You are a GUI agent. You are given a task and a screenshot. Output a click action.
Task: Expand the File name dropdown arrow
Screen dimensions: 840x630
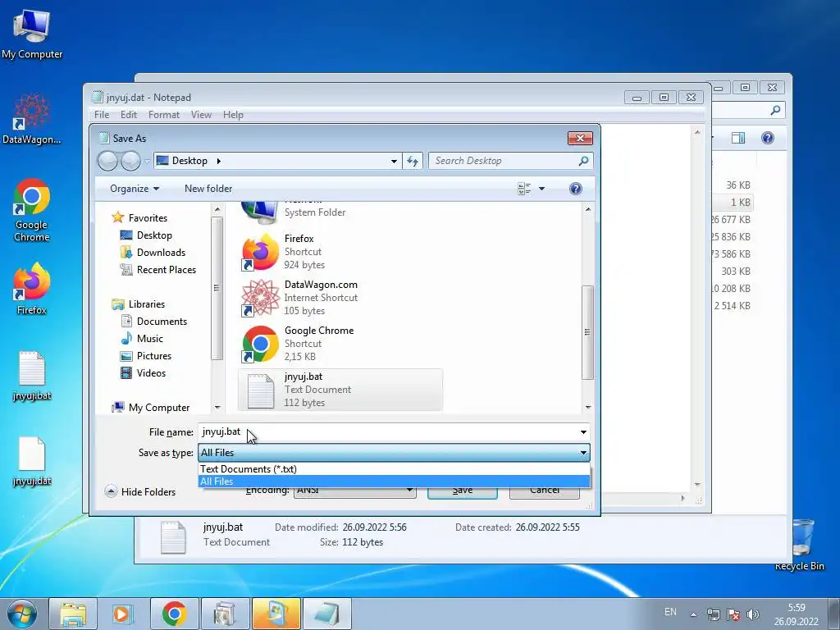pos(583,432)
